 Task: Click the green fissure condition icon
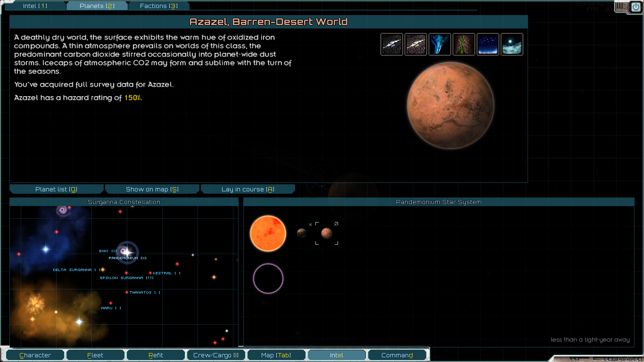click(x=464, y=44)
